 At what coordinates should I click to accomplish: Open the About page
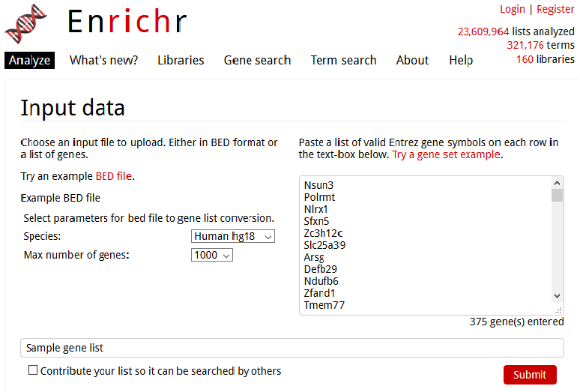point(412,60)
